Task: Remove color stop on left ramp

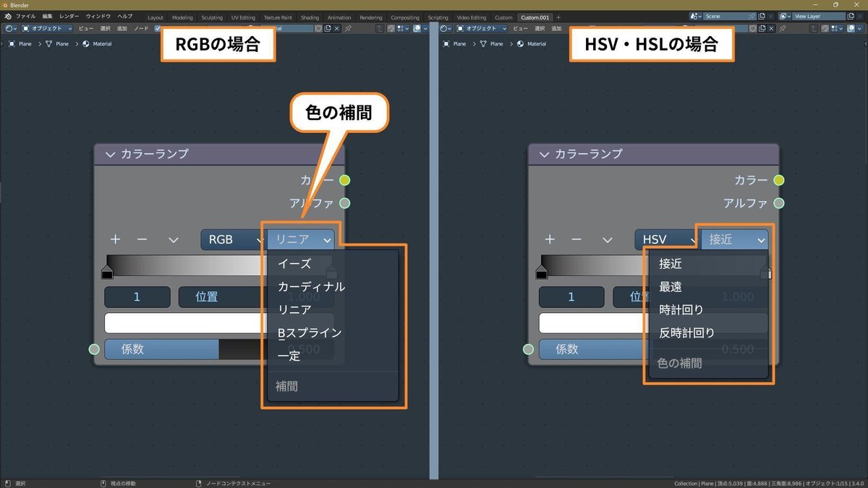Action: [142, 239]
